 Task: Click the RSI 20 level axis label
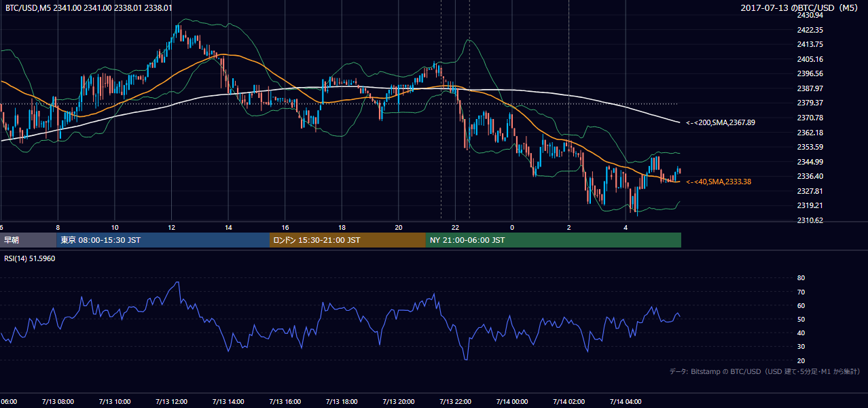click(801, 360)
